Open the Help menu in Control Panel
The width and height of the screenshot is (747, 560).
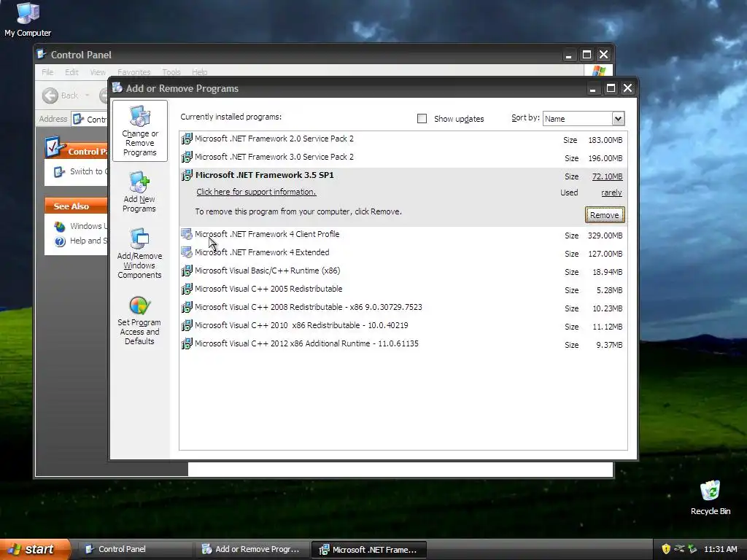(x=200, y=72)
